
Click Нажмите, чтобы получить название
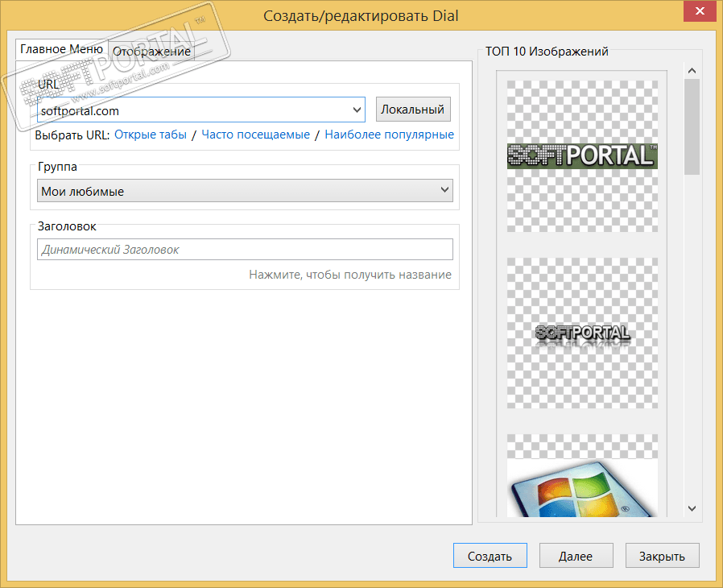(x=350, y=275)
